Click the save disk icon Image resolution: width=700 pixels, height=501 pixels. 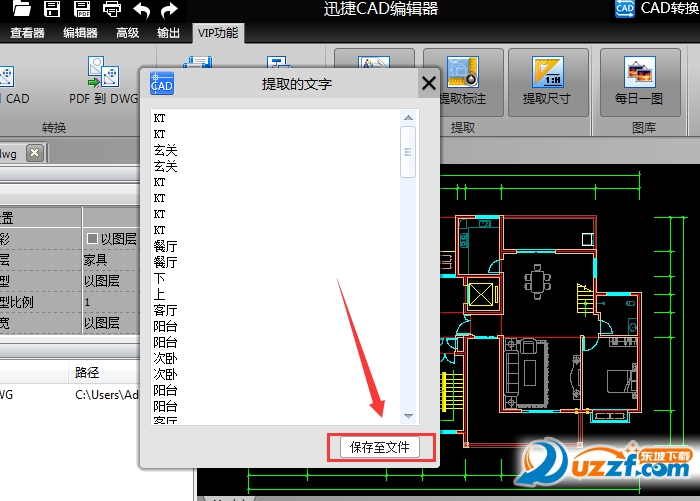(52, 8)
